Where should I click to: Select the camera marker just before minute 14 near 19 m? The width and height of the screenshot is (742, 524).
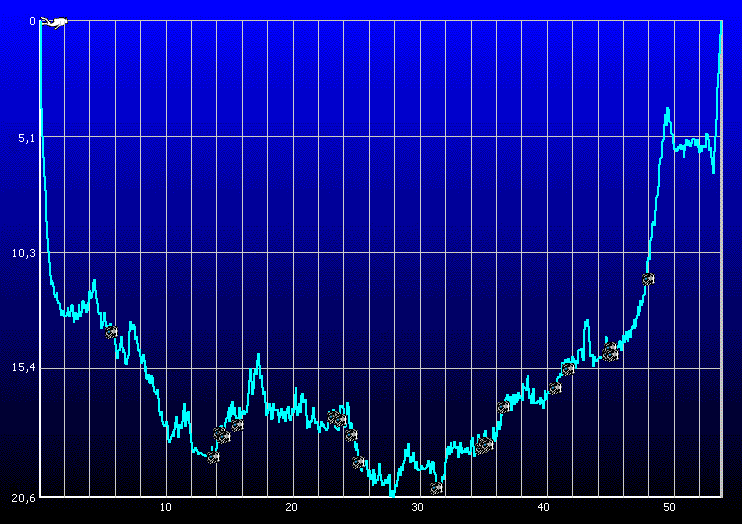point(213,457)
